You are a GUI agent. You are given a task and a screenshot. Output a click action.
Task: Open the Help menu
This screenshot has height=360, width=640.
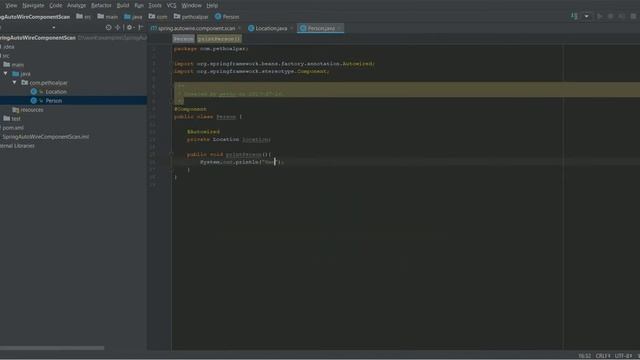pyautogui.click(x=212, y=5)
